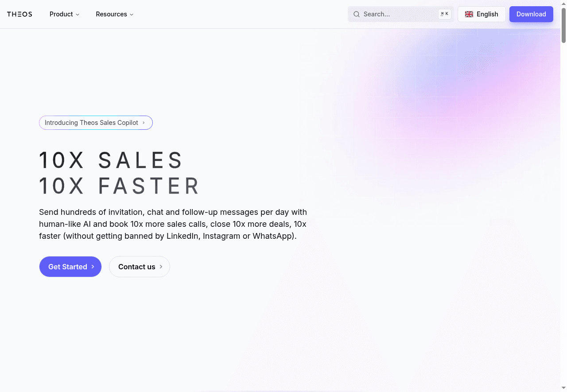Click the Product menu item

62,14
